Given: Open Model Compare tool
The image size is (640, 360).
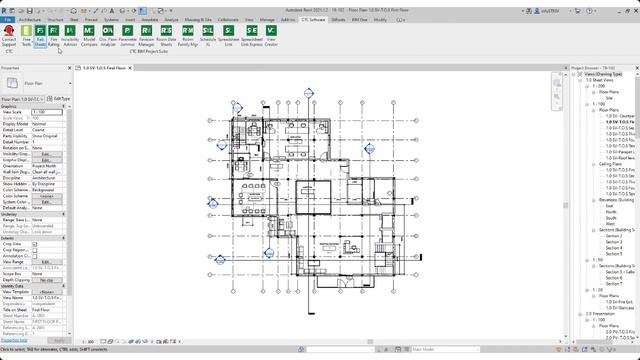Looking at the screenshot, I should 89,36.
